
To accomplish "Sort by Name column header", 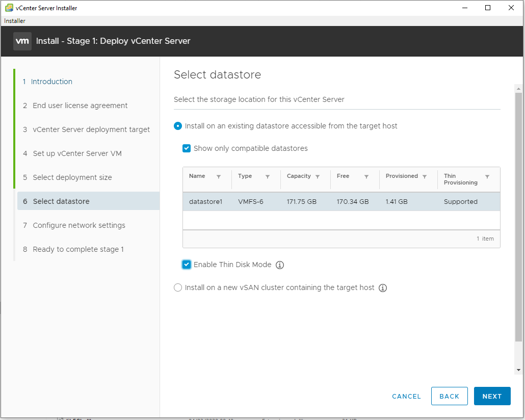I will (x=197, y=176).
